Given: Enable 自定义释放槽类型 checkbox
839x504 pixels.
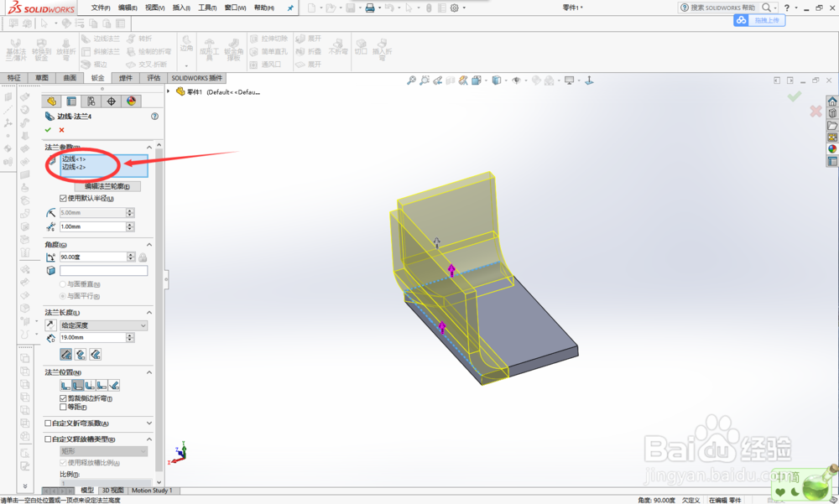Looking at the screenshot, I should coord(48,439).
